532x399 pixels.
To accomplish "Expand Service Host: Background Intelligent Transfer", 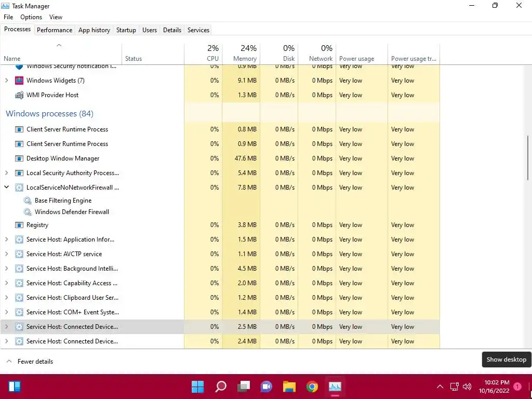I will pos(6,269).
